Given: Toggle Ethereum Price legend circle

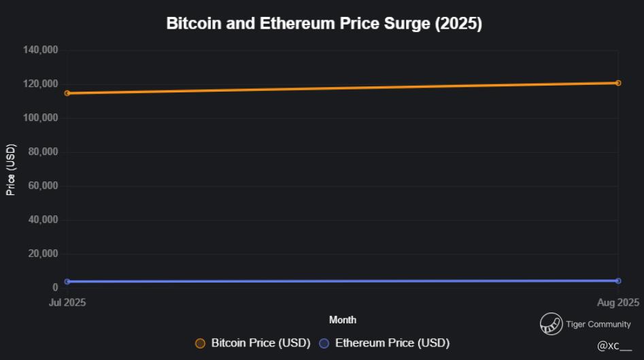Looking at the screenshot, I should [324, 343].
